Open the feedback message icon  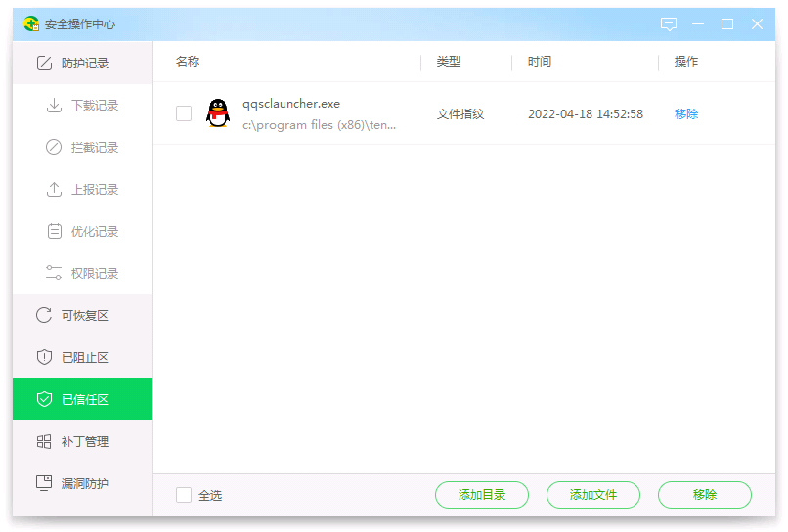[669, 23]
